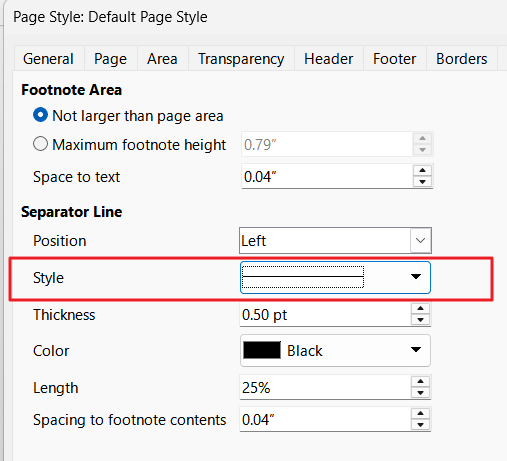Open the separator line Style dropdown

coord(335,277)
